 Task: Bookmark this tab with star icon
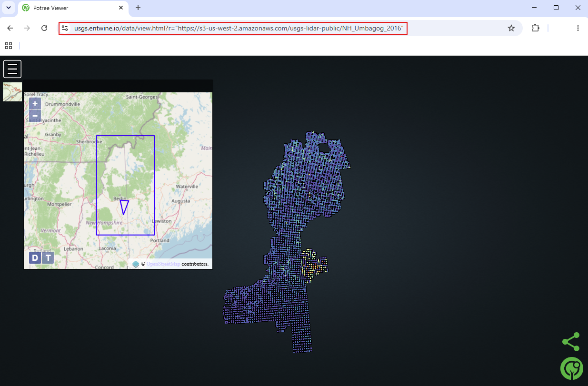511,28
